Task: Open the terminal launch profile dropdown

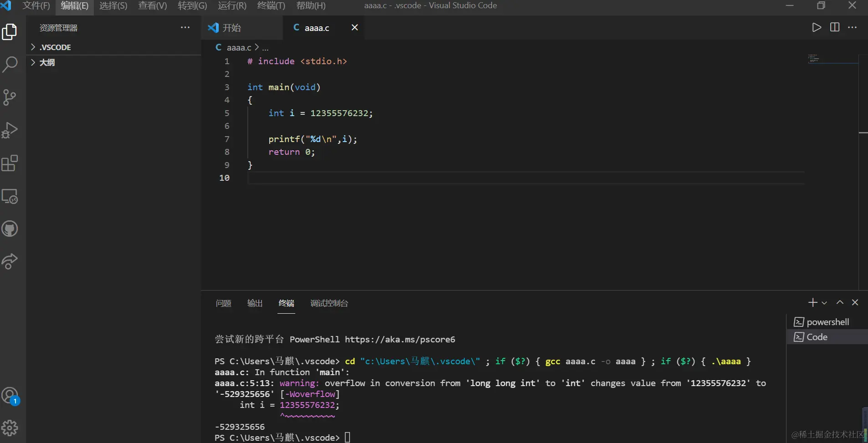Action: (824, 303)
